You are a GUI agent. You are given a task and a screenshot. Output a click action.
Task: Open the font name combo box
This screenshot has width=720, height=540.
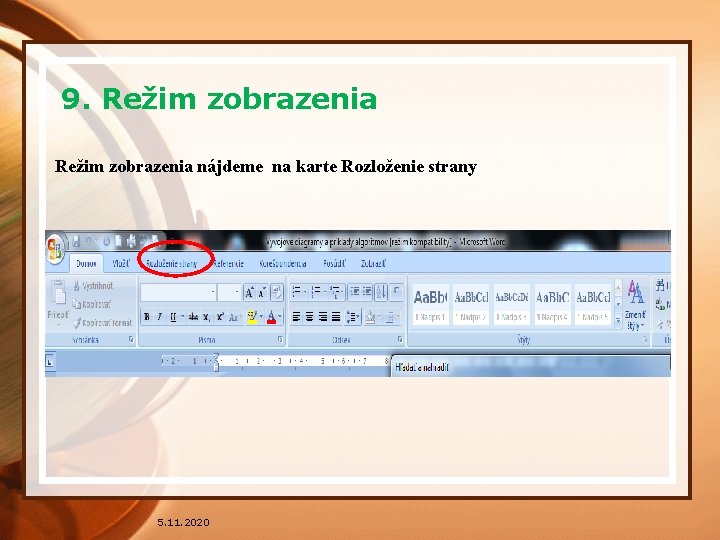pyautogui.click(x=178, y=292)
